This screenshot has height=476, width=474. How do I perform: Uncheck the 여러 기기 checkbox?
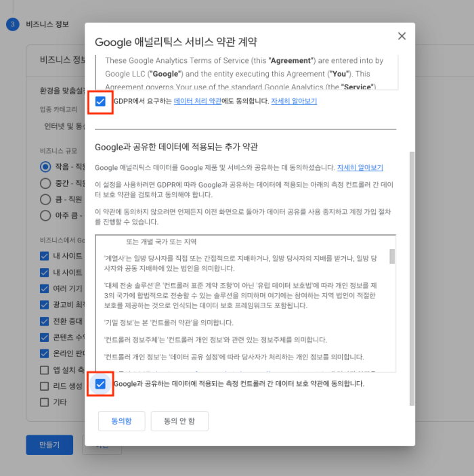[x=44, y=288]
